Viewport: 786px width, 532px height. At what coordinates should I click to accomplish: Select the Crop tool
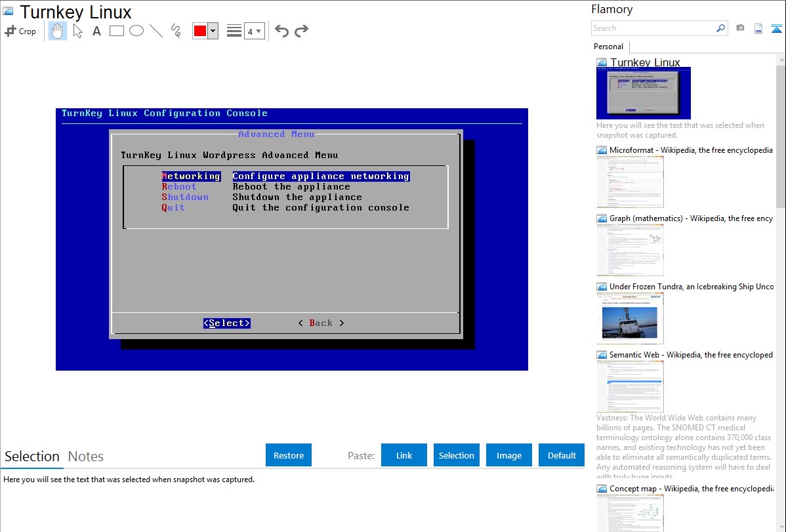point(20,31)
